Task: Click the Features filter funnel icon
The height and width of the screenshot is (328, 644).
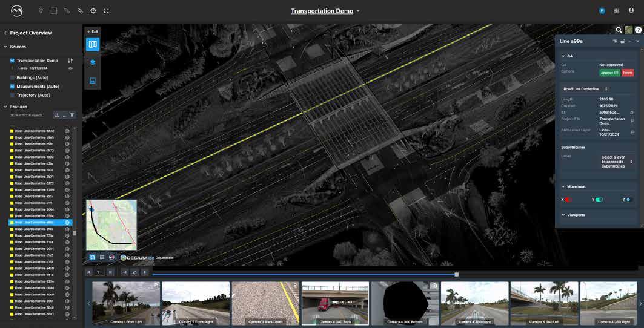Action: point(72,116)
